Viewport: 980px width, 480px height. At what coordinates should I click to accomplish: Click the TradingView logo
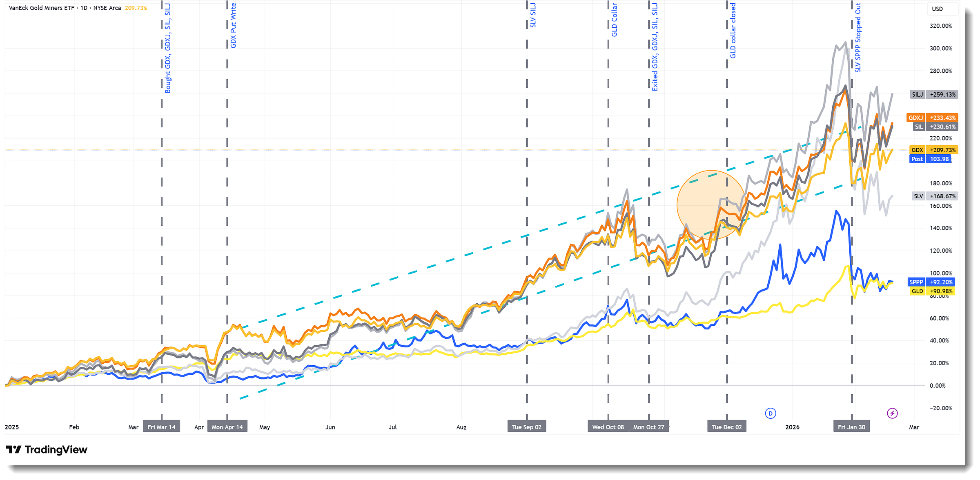pos(47,450)
